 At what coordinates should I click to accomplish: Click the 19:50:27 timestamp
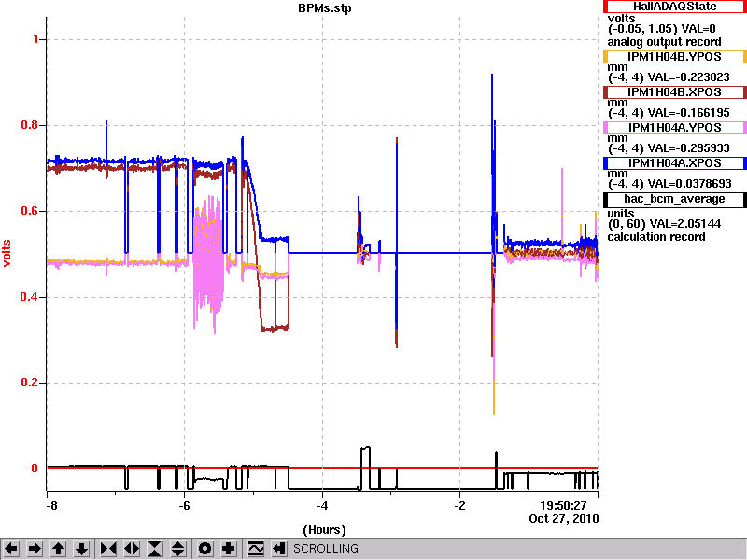(x=563, y=506)
